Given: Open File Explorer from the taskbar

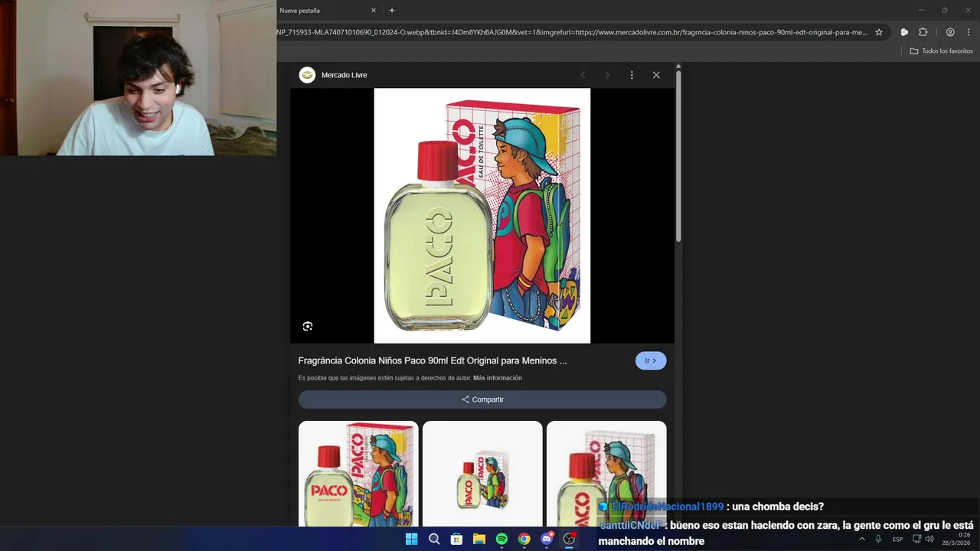Looking at the screenshot, I should click(x=479, y=539).
